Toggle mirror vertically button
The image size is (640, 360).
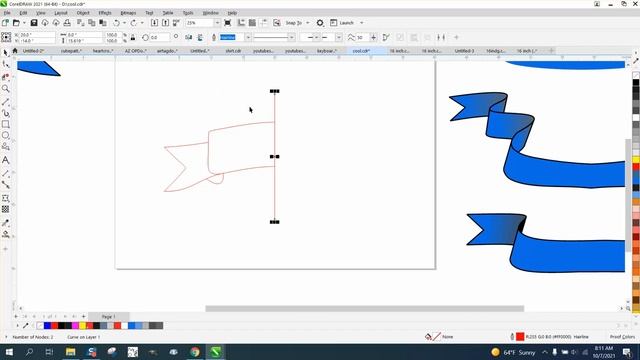coord(200,38)
